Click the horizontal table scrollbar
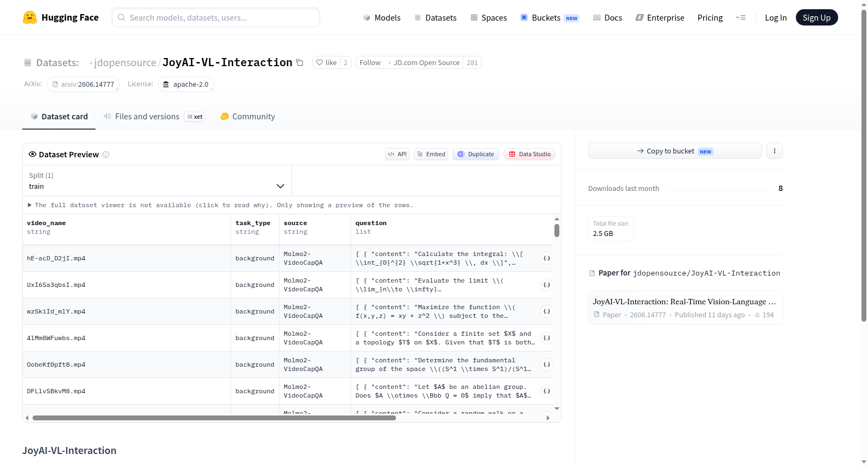868x467 pixels. point(214,418)
